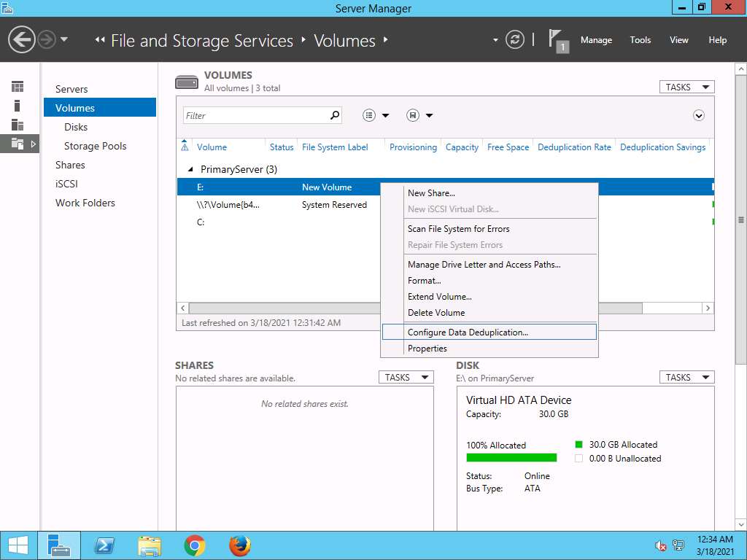747x560 pixels.
Task: Launch PowerShell from the taskbar
Action: click(104, 545)
